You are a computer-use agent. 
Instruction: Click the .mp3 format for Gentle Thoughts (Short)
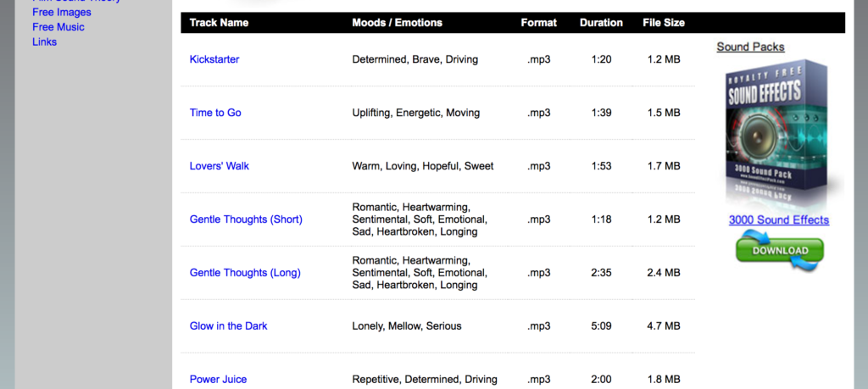pos(538,220)
